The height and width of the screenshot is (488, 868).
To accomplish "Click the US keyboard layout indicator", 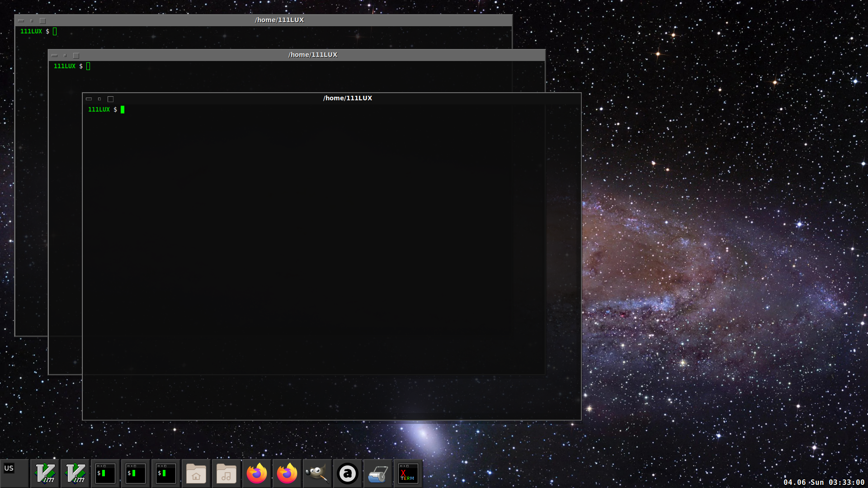I will point(9,468).
